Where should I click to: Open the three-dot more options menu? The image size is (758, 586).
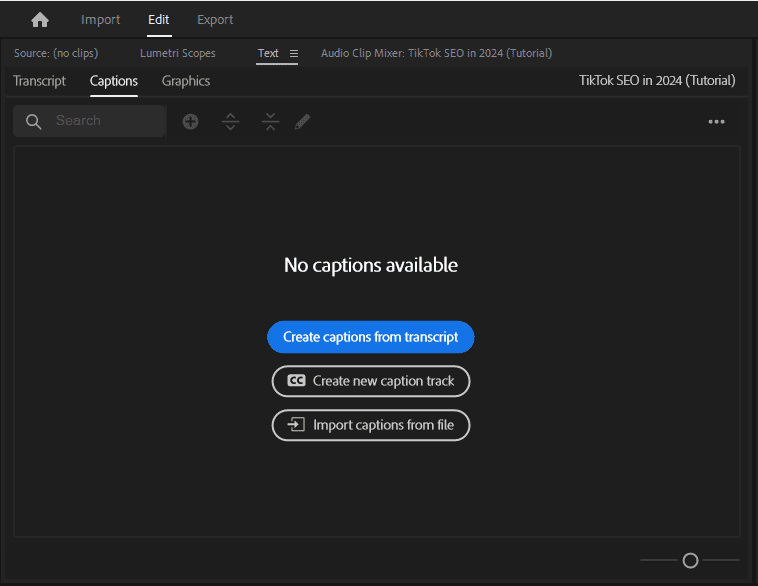click(x=716, y=122)
